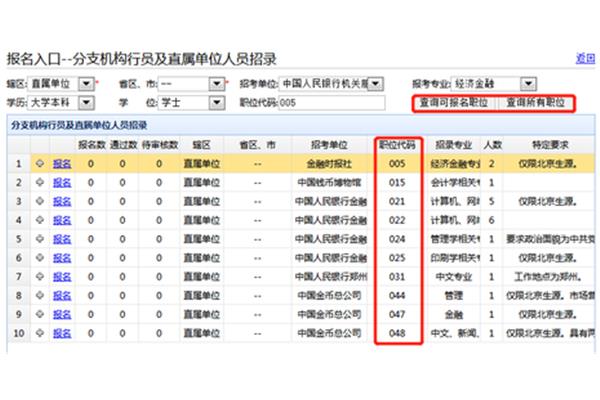The height and width of the screenshot is (400, 600).
Task: Click 报名 link for position code 044
Action: coord(62,296)
